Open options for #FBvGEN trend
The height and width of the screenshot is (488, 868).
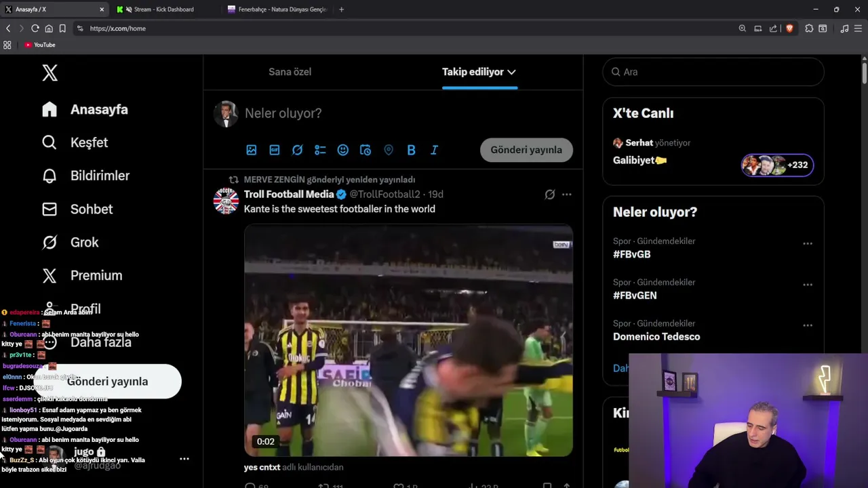point(808,285)
